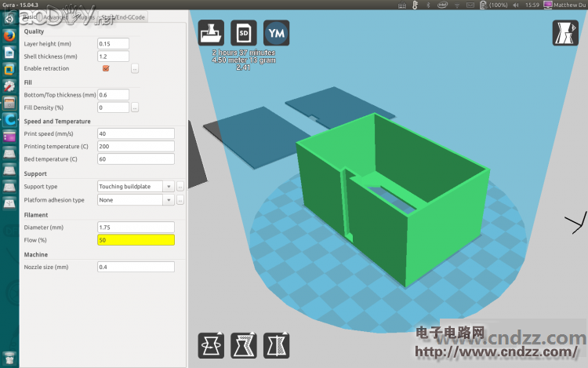Open the View mode icon
Viewport: 588px width, 368px height.
pos(564,33)
